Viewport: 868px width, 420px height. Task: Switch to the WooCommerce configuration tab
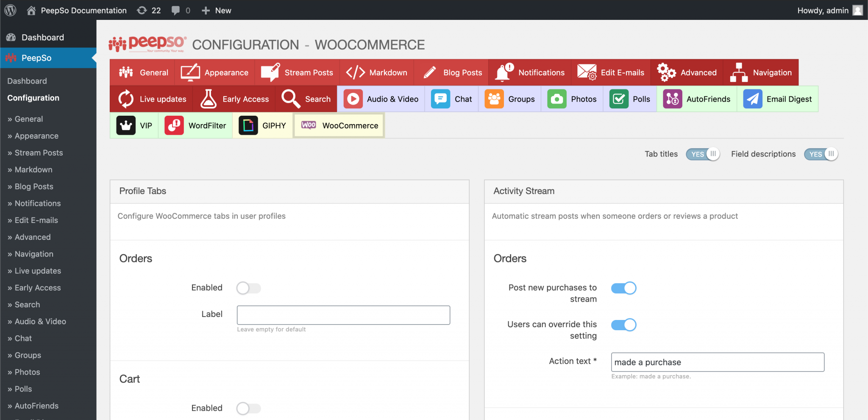pyautogui.click(x=338, y=125)
